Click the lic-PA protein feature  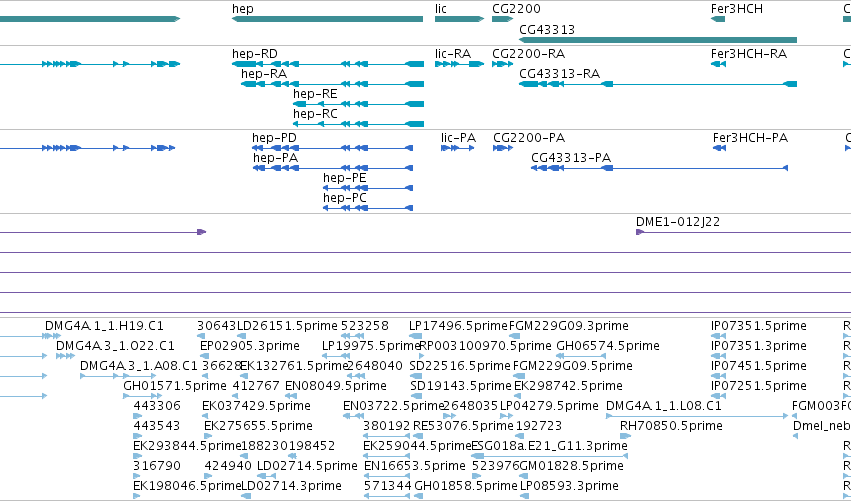pos(458,148)
